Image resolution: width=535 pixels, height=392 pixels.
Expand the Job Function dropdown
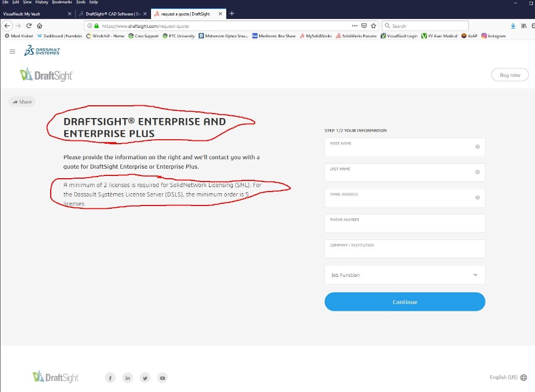405,275
